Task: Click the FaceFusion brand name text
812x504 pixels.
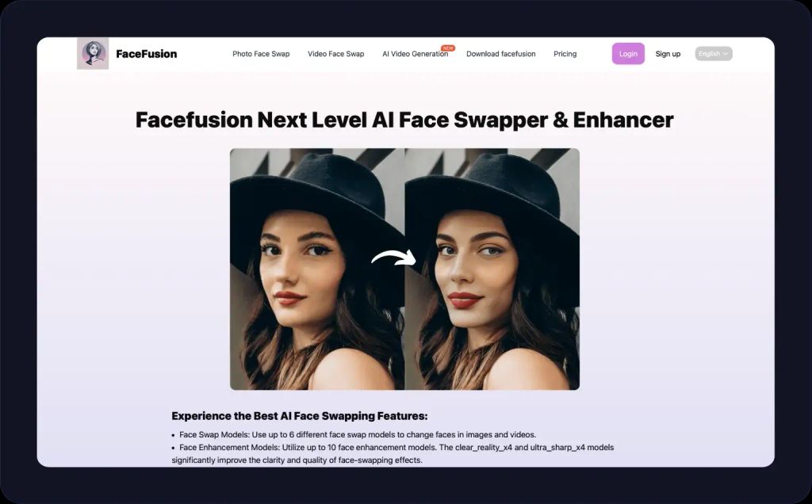Action: [x=147, y=54]
